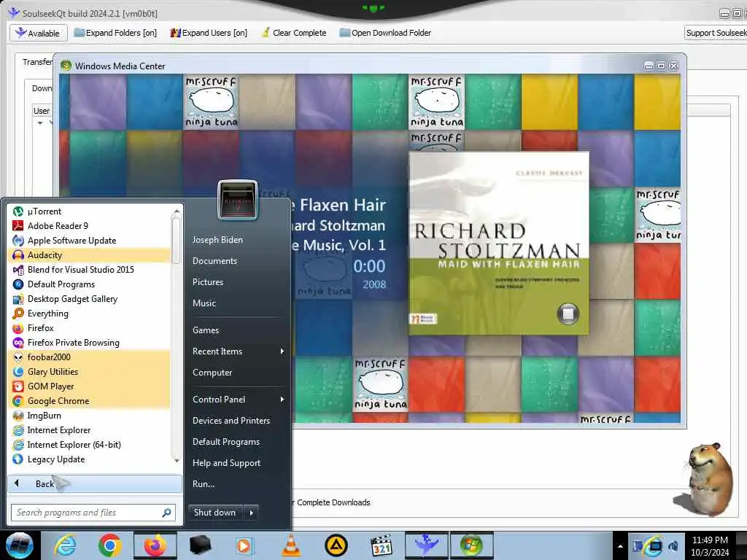Viewport: 747px width, 560px height.
Task: Open the clock showing 11:49 PM
Action: point(710,546)
